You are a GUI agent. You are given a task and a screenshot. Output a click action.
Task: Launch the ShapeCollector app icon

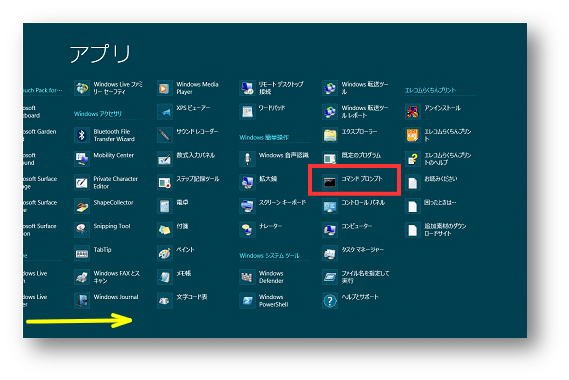pos(82,206)
